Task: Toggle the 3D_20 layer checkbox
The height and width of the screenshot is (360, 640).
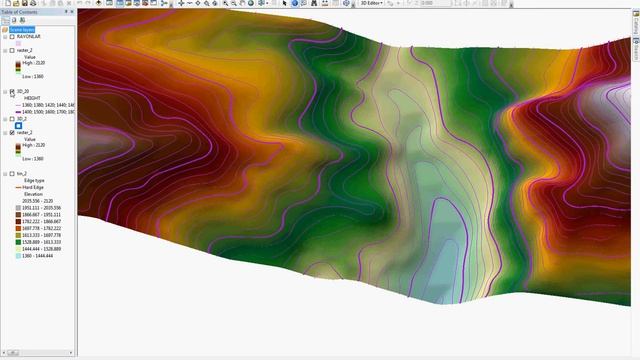Action: [12, 91]
